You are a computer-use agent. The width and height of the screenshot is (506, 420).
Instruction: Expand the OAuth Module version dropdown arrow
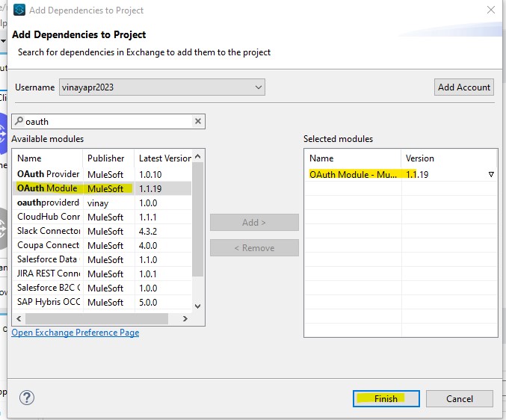tap(490, 174)
